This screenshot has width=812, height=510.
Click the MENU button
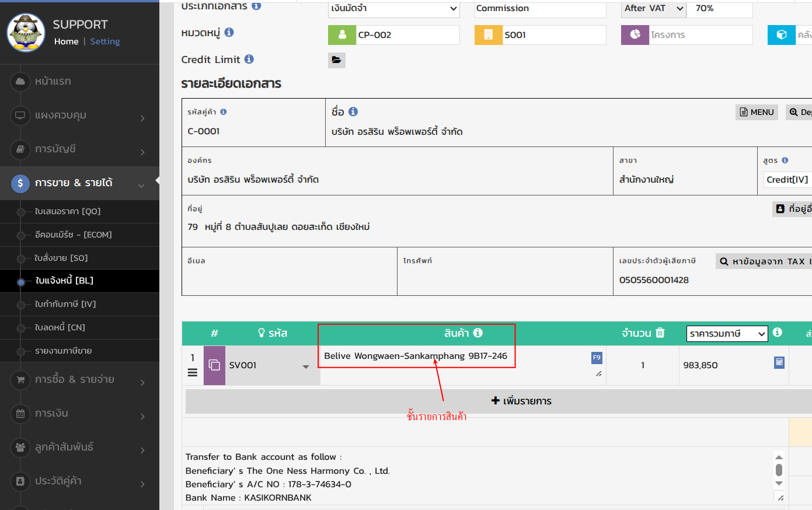coord(756,112)
